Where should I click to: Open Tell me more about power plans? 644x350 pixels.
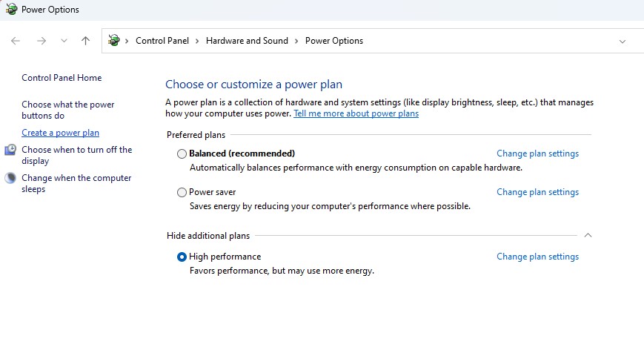356,113
